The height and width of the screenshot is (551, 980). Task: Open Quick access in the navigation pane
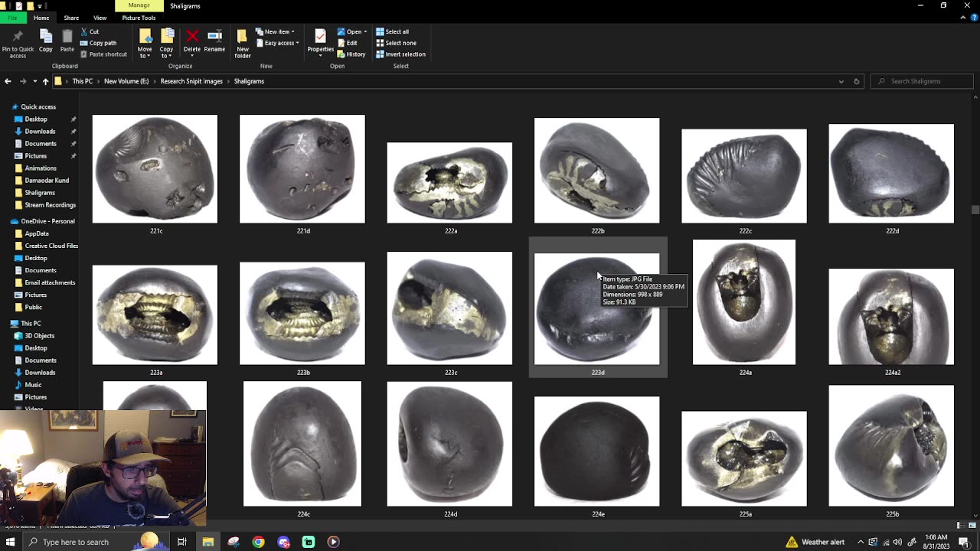pyautogui.click(x=38, y=107)
